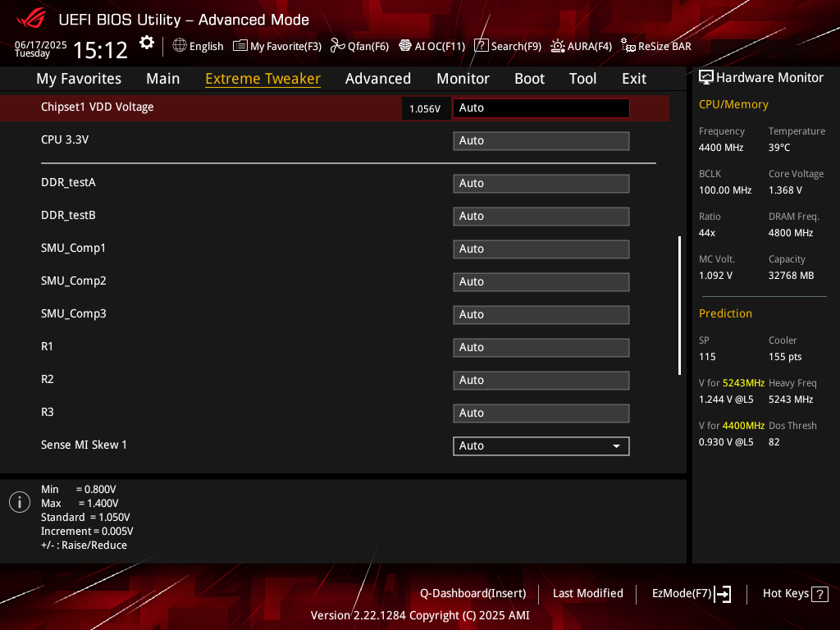Switch to EzMode(F7)
The width and height of the screenshot is (840, 630).
click(691, 594)
